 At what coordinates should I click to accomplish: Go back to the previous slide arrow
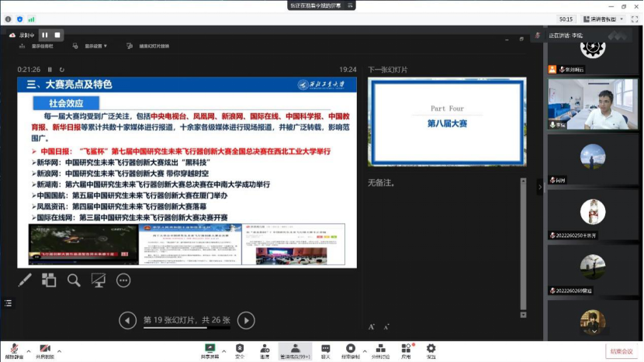click(x=128, y=320)
